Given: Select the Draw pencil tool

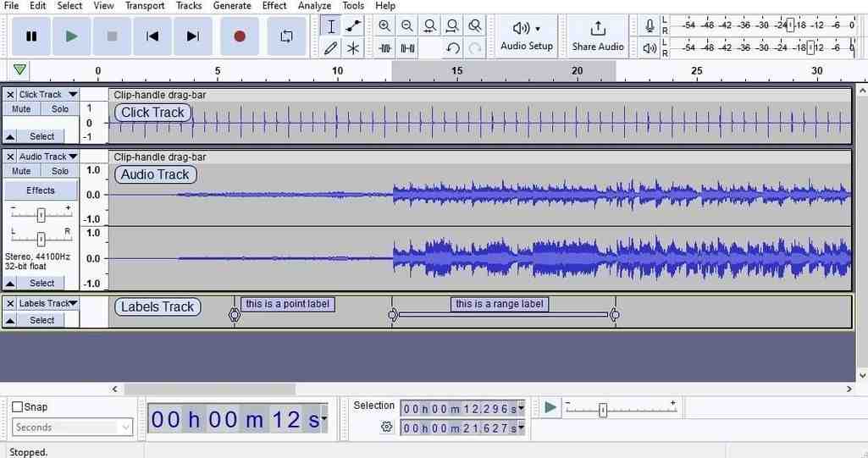Looking at the screenshot, I should 331,48.
